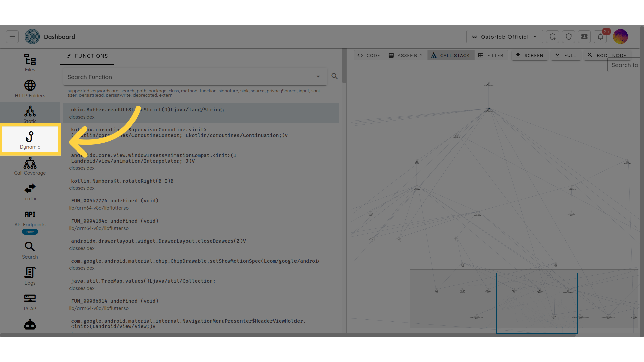Screen dimensions: 644x362
Task: Open the PCAP section
Action: tap(30, 302)
